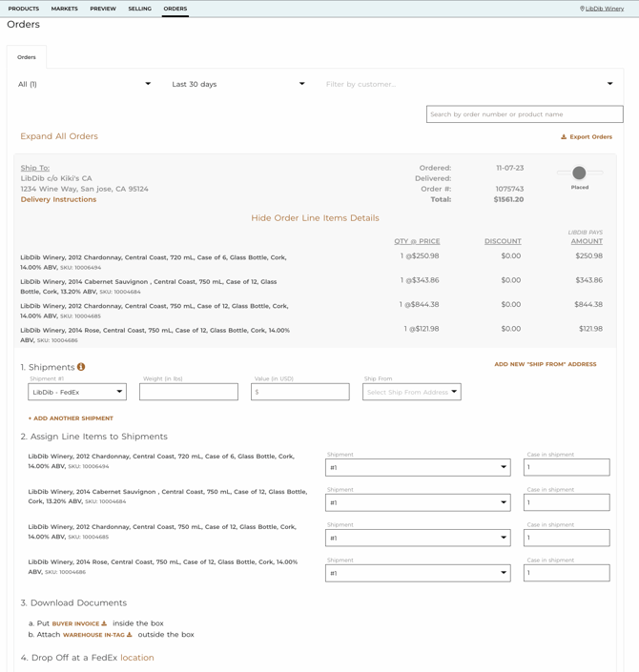Open the Last 30 days date dropdown
639x672 pixels.
point(238,84)
